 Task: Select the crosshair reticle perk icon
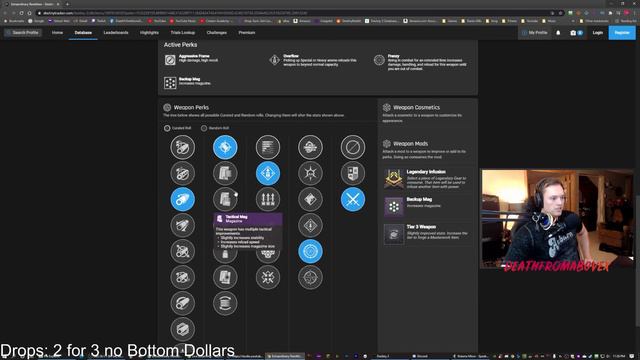click(310, 277)
